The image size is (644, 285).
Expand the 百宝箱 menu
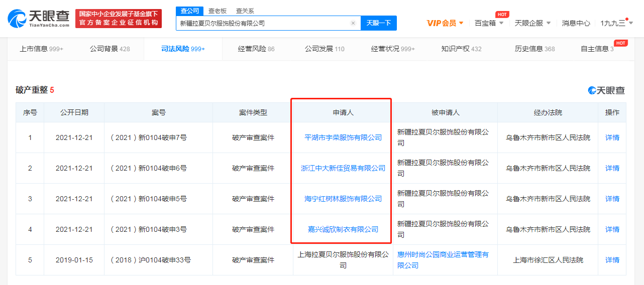coord(489,23)
